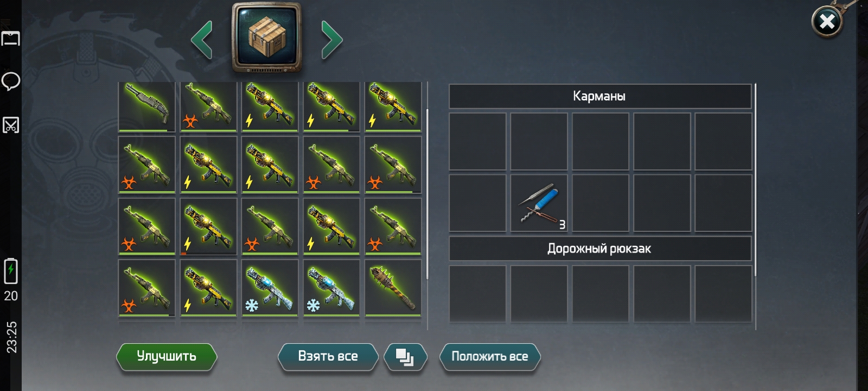
Task: Click the first empty pocket slot
Action: pos(477,141)
